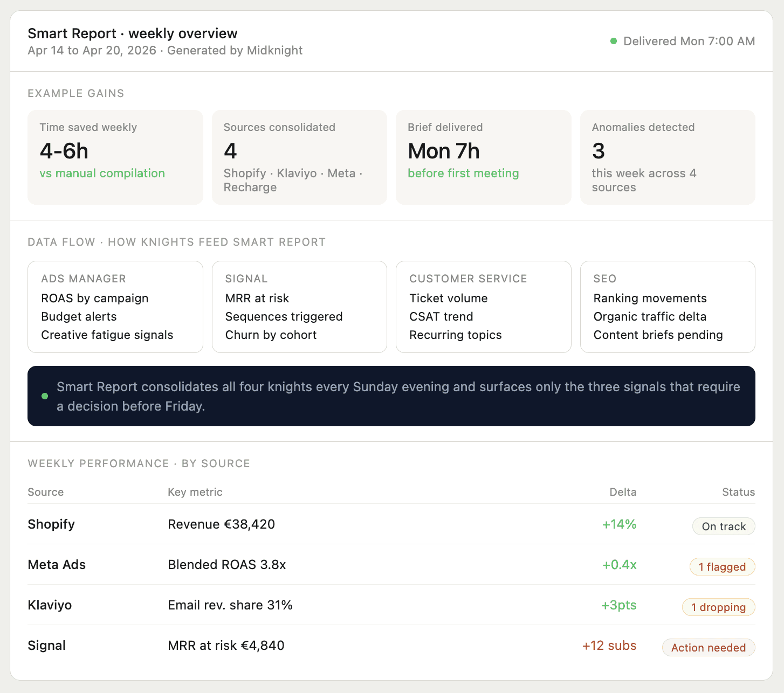Select the Signal knight card
This screenshot has height=693, width=784.
[x=299, y=307]
